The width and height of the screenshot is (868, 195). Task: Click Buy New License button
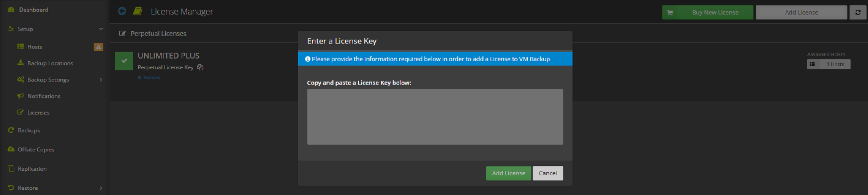[x=715, y=12]
